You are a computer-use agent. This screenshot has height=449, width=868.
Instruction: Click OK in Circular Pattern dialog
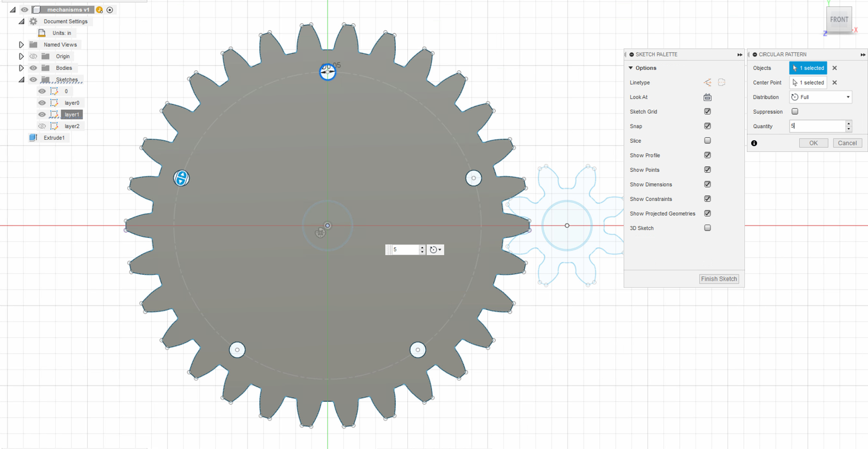coord(814,143)
